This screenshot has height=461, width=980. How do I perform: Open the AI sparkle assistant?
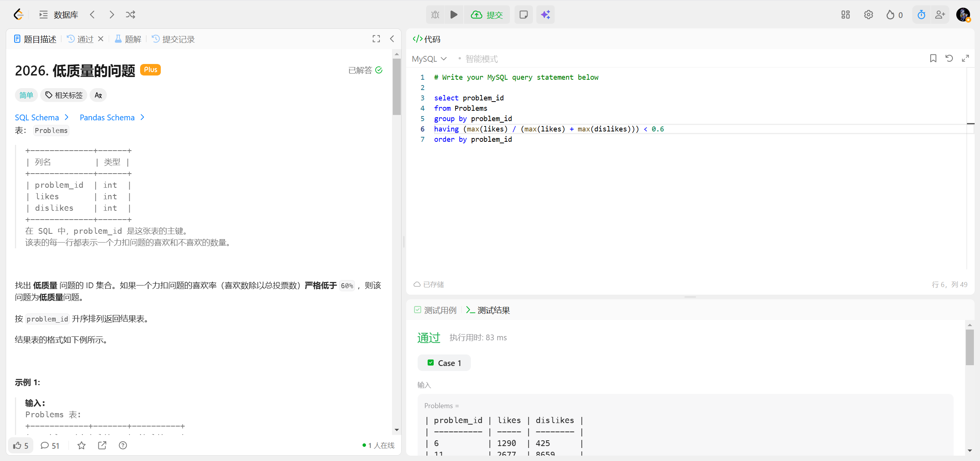tap(545, 15)
